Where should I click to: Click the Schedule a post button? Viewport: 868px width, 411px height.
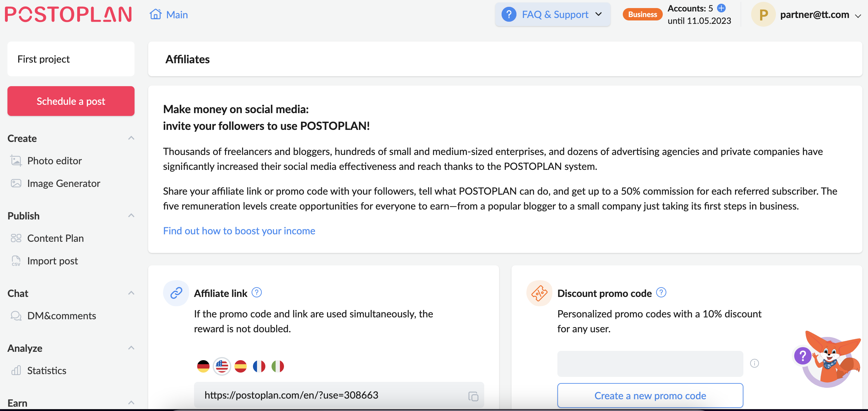pos(71,101)
